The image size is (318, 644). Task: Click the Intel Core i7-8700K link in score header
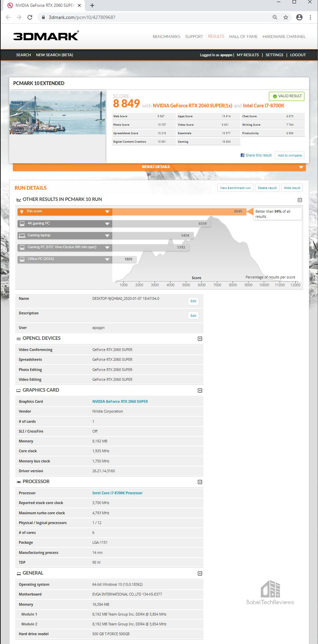[263, 106]
